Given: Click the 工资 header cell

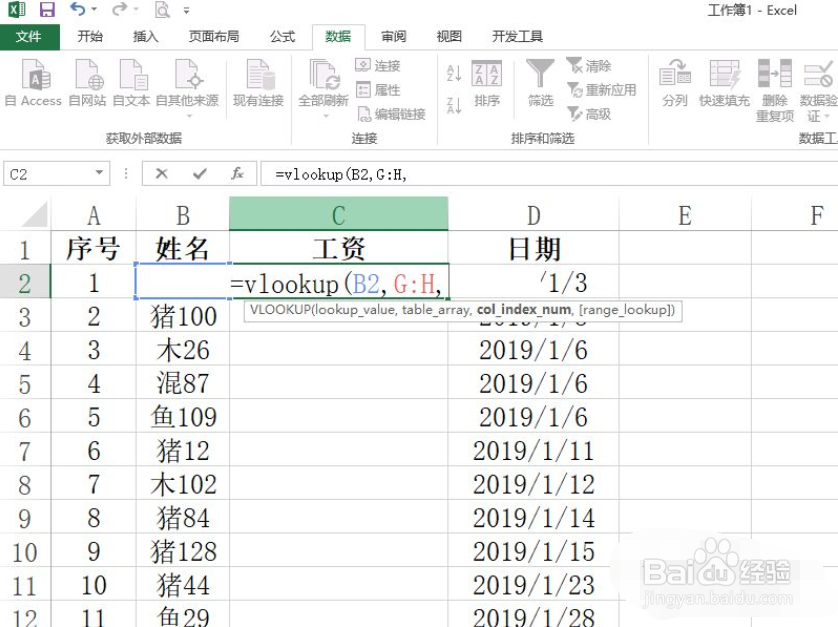Looking at the screenshot, I should [339, 248].
